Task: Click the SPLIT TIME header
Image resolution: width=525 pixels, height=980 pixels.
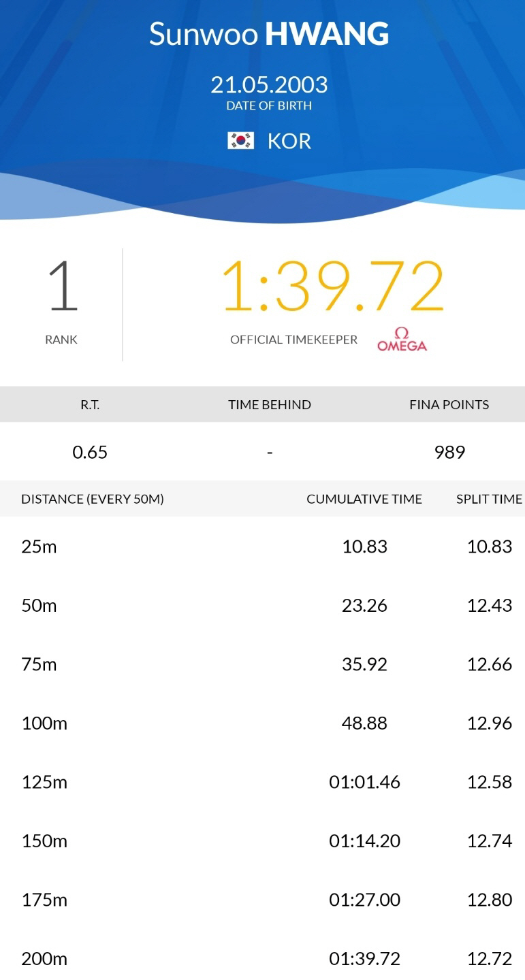Action: [489, 499]
